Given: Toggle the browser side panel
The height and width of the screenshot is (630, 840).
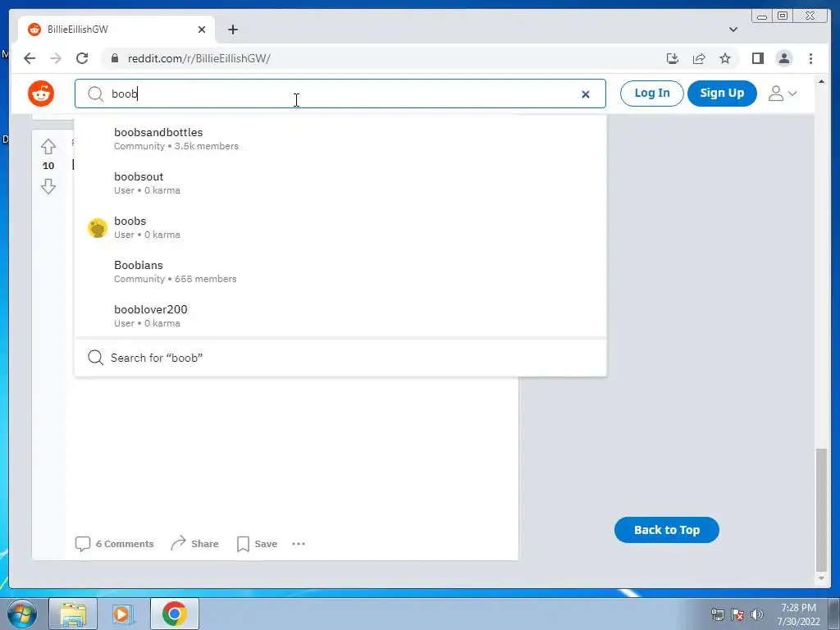Looking at the screenshot, I should click(x=757, y=58).
